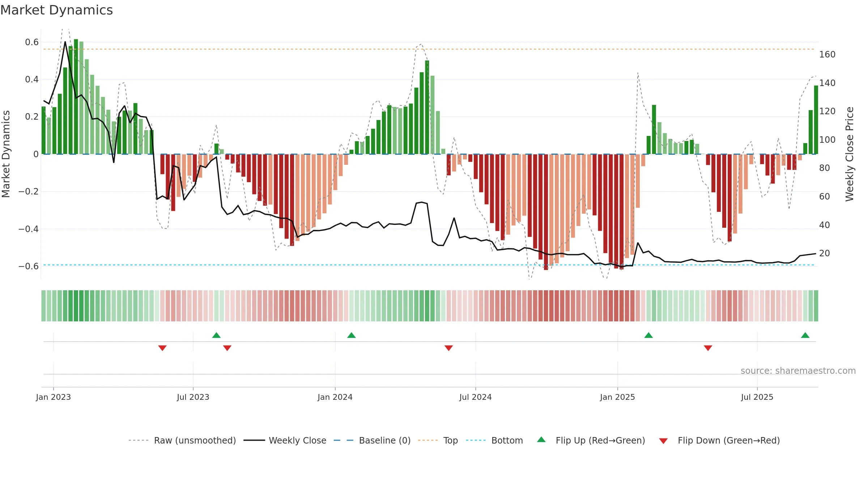Click the first red flip-down triangle before Jul 2023
This screenshot has height=488, width=868.
pos(162,348)
